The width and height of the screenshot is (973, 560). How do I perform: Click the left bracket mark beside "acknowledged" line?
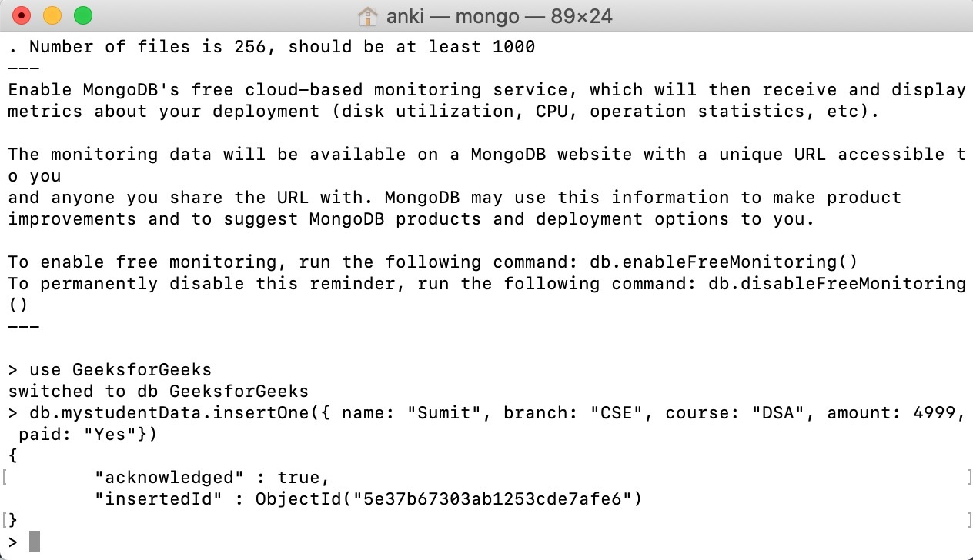point(4,477)
